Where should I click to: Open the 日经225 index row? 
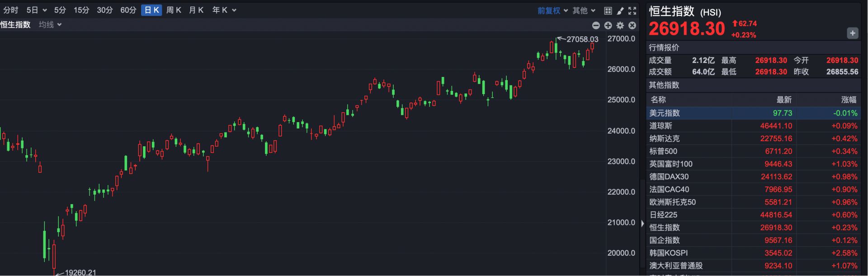[x=753, y=215]
